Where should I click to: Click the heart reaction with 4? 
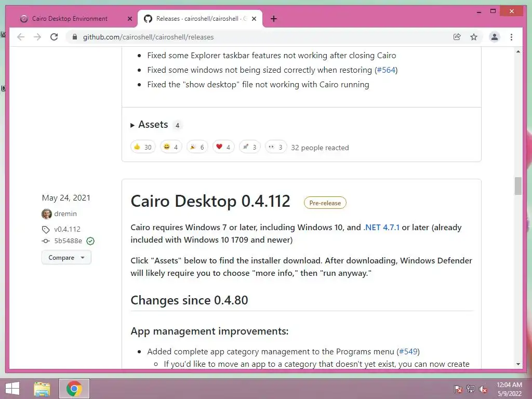pos(223,147)
